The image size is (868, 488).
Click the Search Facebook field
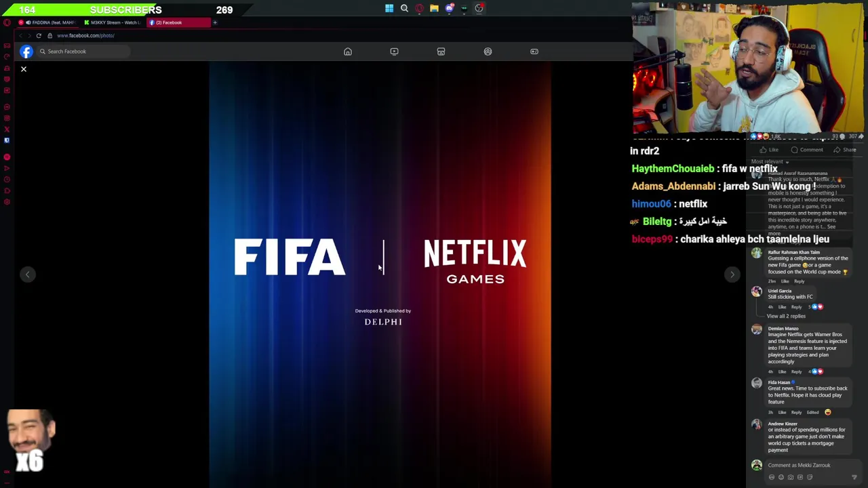(83, 52)
